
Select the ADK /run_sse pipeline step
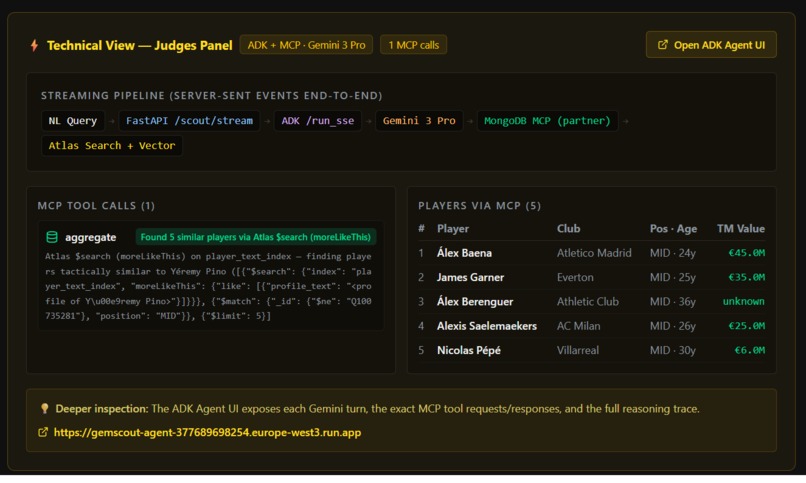click(318, 121)
